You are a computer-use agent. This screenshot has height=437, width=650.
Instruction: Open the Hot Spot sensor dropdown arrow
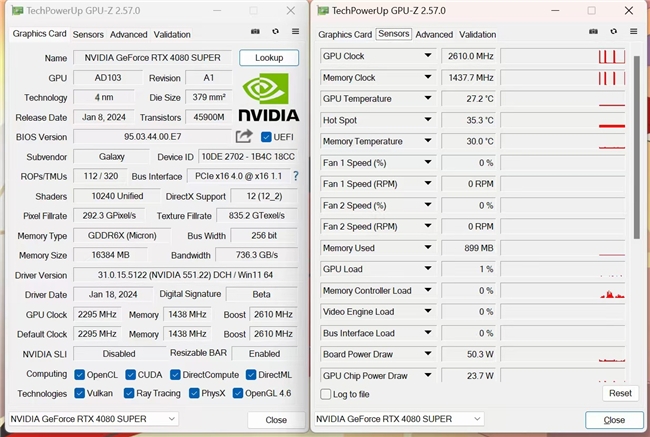428,120
